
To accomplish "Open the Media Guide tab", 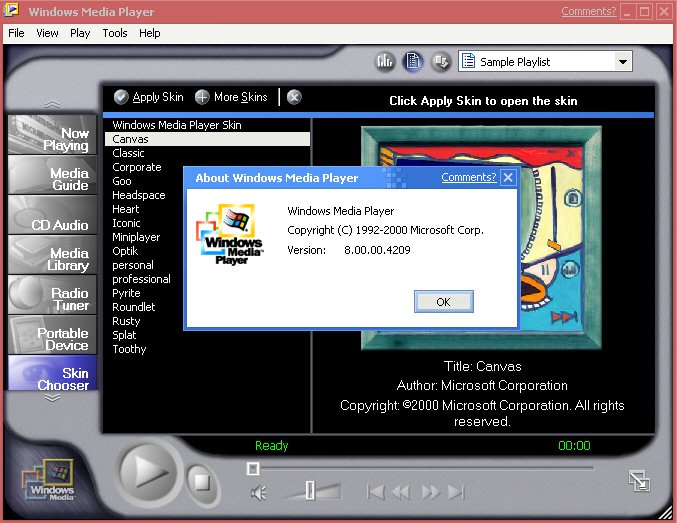I will (x=52, y=174).
